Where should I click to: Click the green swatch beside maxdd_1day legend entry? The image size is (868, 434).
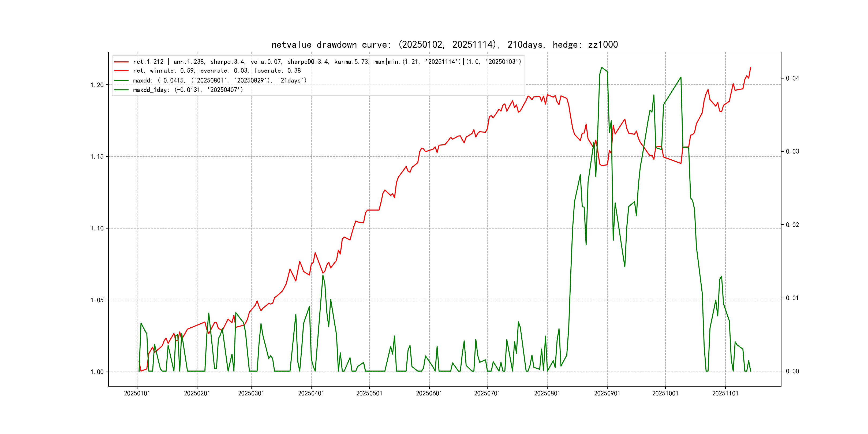(121, 90)
